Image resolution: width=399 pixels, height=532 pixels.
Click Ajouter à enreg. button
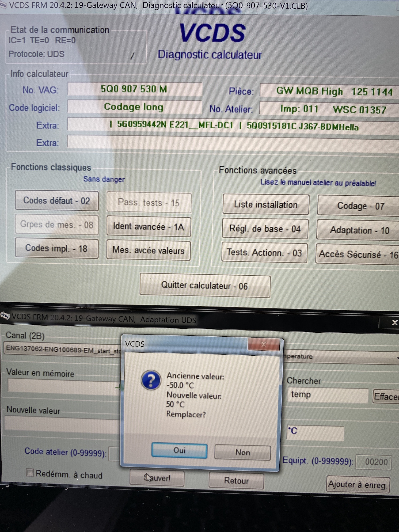(358, 484)
